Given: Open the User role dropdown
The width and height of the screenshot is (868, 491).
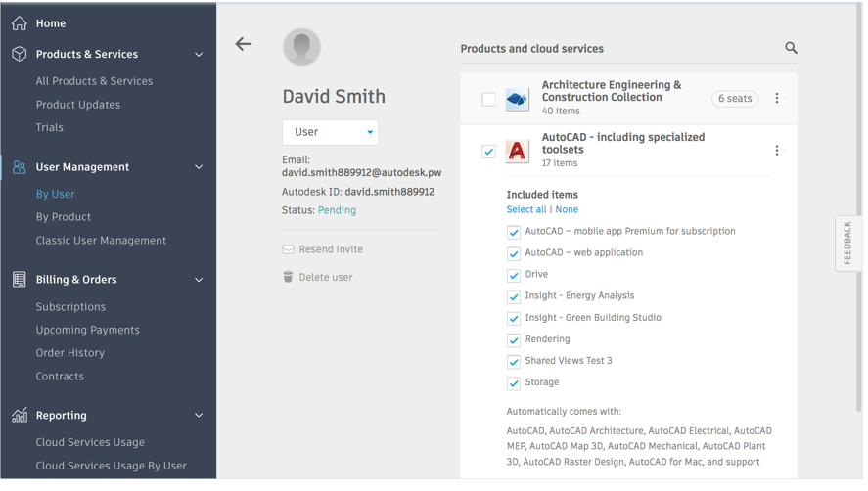Looking at the screenshot, I should (x=330, y=132).
